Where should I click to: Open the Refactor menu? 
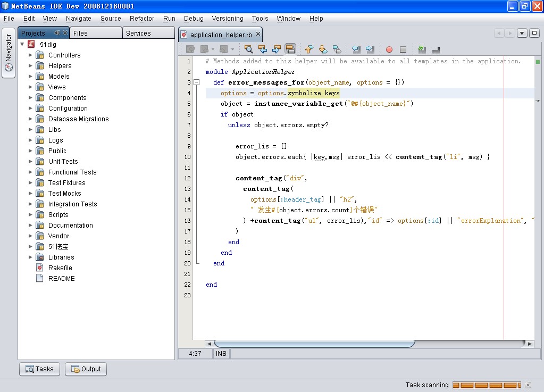(x=141, y=18)
